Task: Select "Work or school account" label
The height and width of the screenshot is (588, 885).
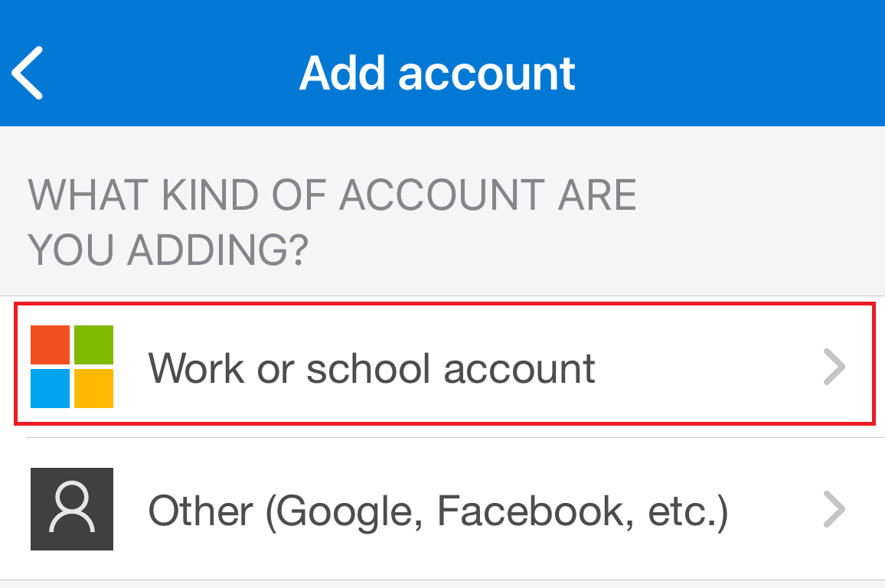Action: point(371,368)
